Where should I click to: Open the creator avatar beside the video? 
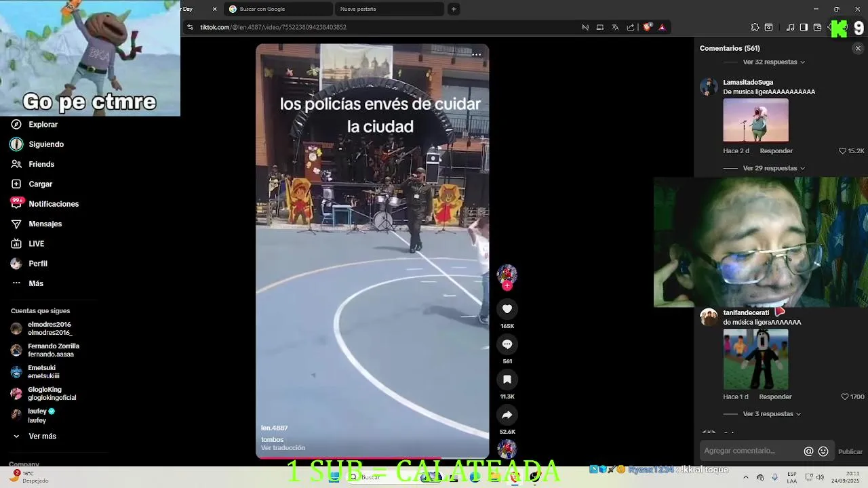click(x=507, y=274)
